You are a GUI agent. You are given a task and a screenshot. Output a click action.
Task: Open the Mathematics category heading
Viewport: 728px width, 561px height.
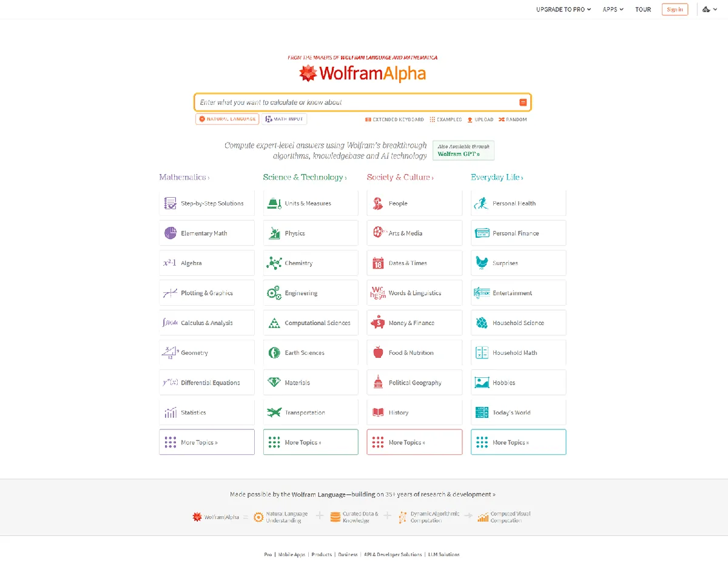(184, 177)
